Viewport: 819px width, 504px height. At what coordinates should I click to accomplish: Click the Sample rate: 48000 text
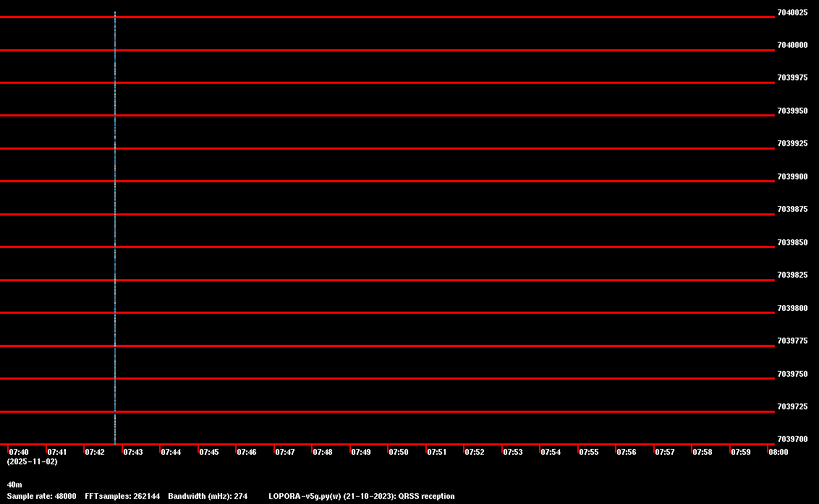click(41, 497)
